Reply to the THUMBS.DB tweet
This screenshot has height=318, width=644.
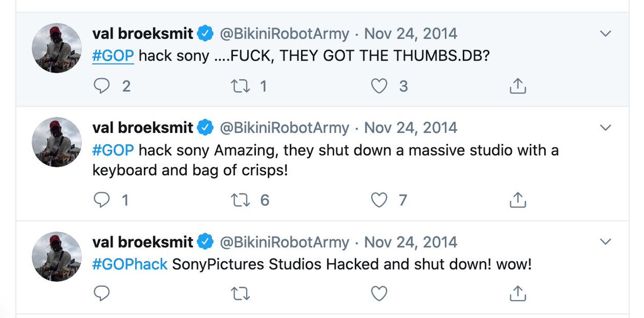click(101, 86)
